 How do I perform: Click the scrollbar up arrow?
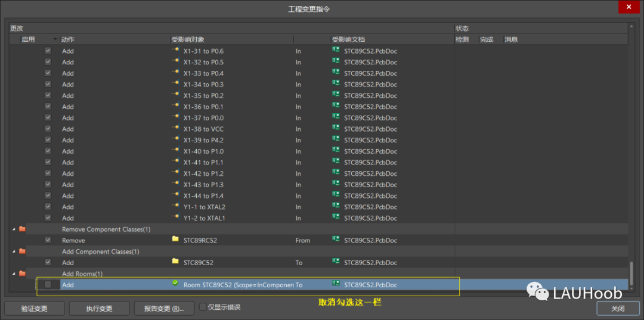point(631,26)
